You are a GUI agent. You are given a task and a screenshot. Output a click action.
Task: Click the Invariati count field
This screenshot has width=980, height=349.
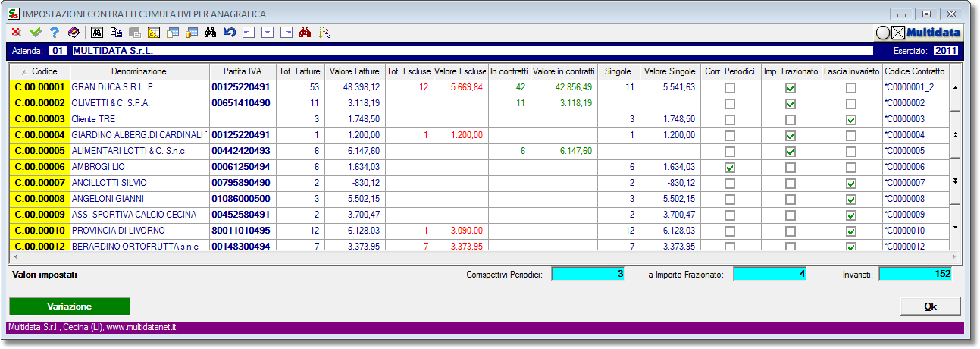pyautogui.click(x=916, y=274)
